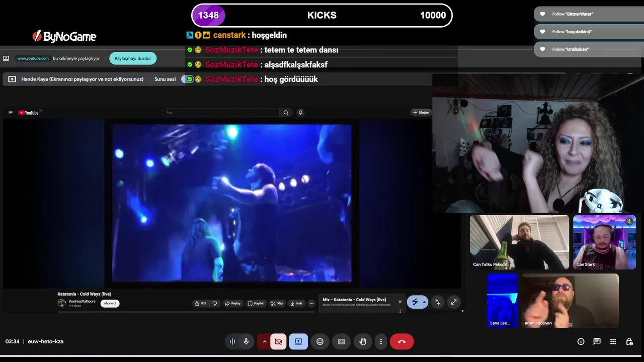
Task: Click Follow "BittnerWater" notification
Action: pyautogui.click(x=589, y=14)
